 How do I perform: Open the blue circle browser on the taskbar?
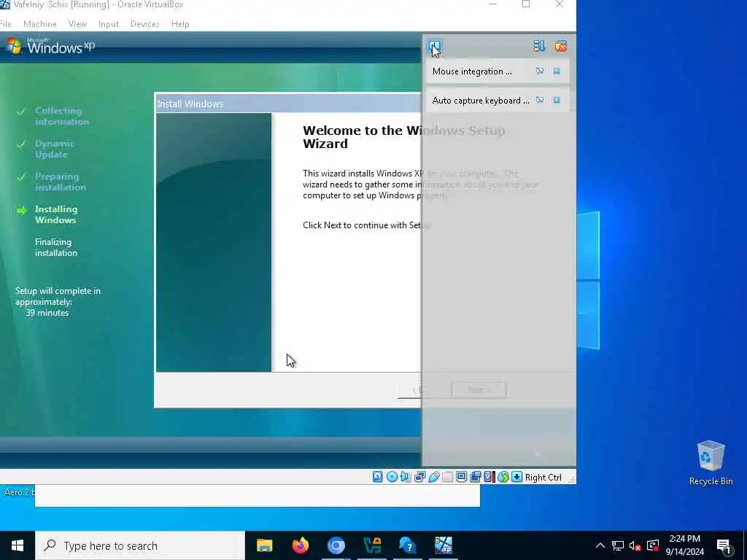click(x=336, y=545)
